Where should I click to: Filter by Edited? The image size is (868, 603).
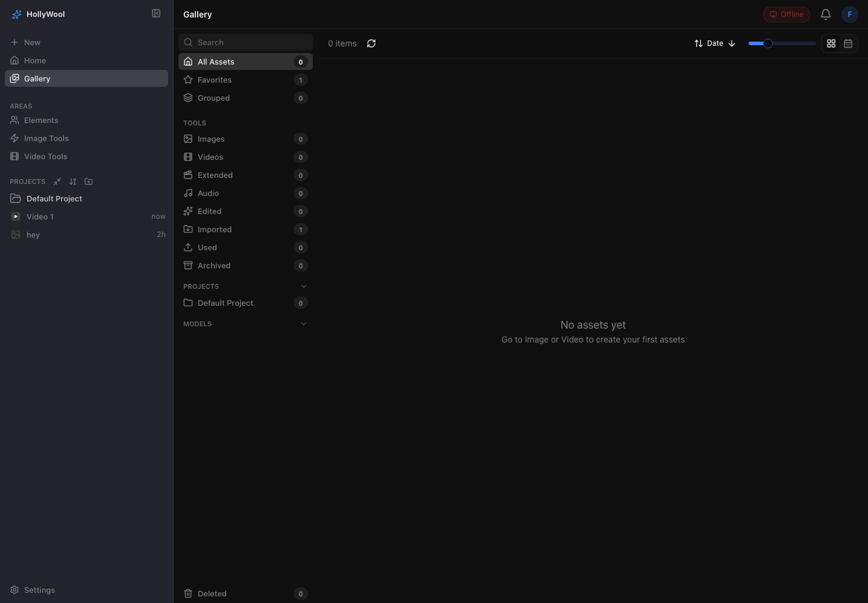click(245, 211)
